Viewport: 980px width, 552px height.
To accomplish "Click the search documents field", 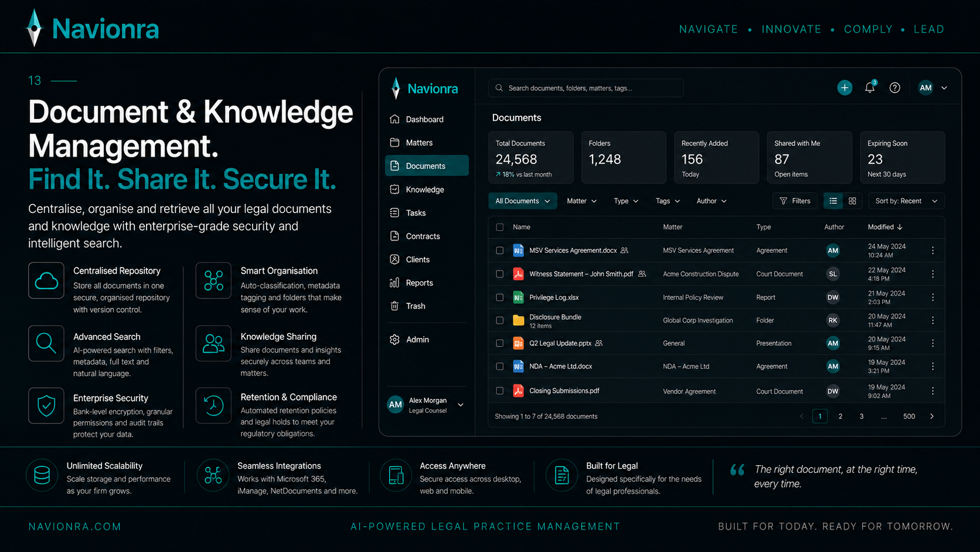I will pyautogui.click(x=586, y=88).
